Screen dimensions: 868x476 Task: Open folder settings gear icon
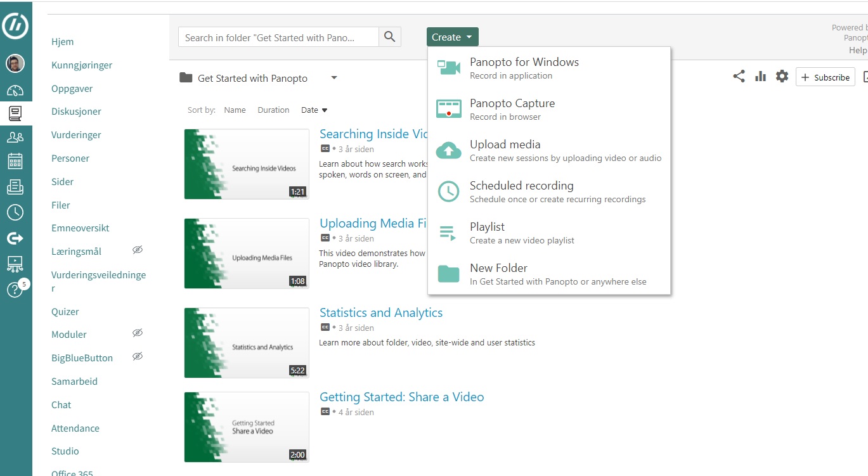(x=782, y=77)
